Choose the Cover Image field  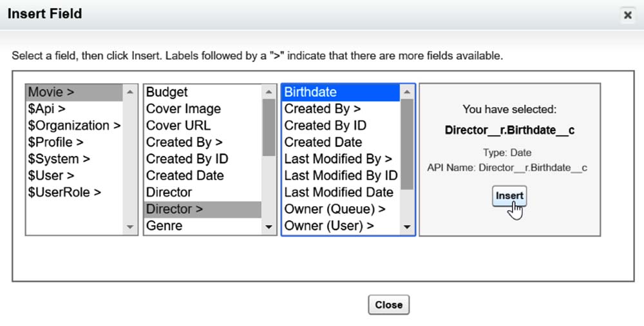(x=183, y=109)
